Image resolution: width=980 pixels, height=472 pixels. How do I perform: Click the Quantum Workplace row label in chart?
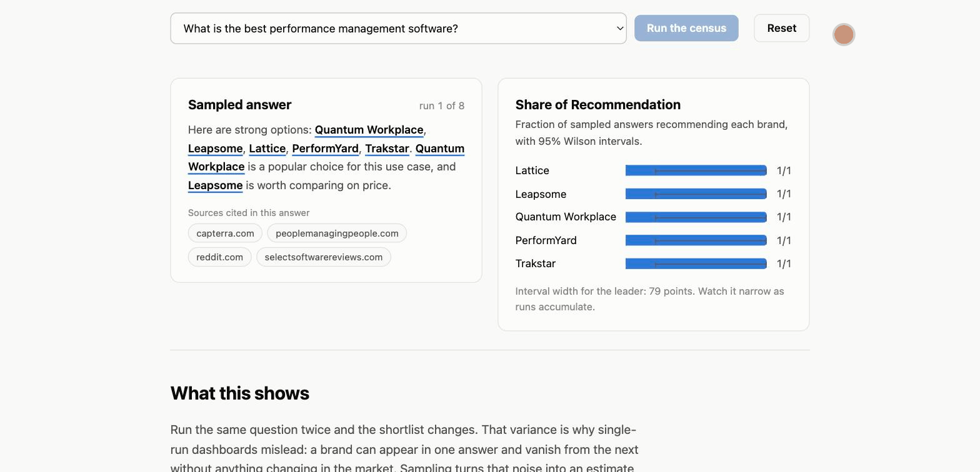coord(566,217)
